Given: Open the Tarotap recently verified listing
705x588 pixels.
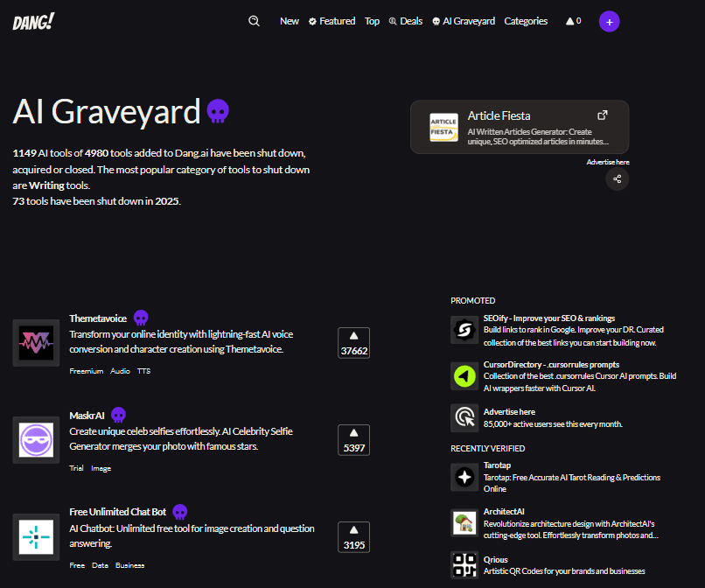Looking at the screenshot, I should tap(497, 465).
